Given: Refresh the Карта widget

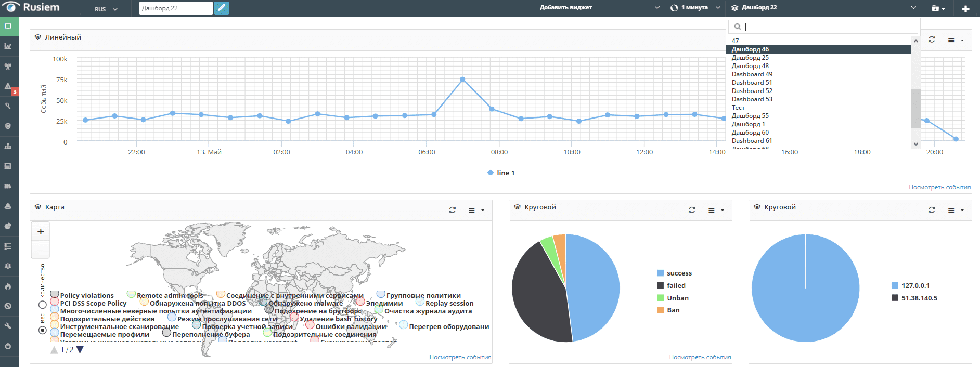Looking at the screenshot, I should 452,210.
